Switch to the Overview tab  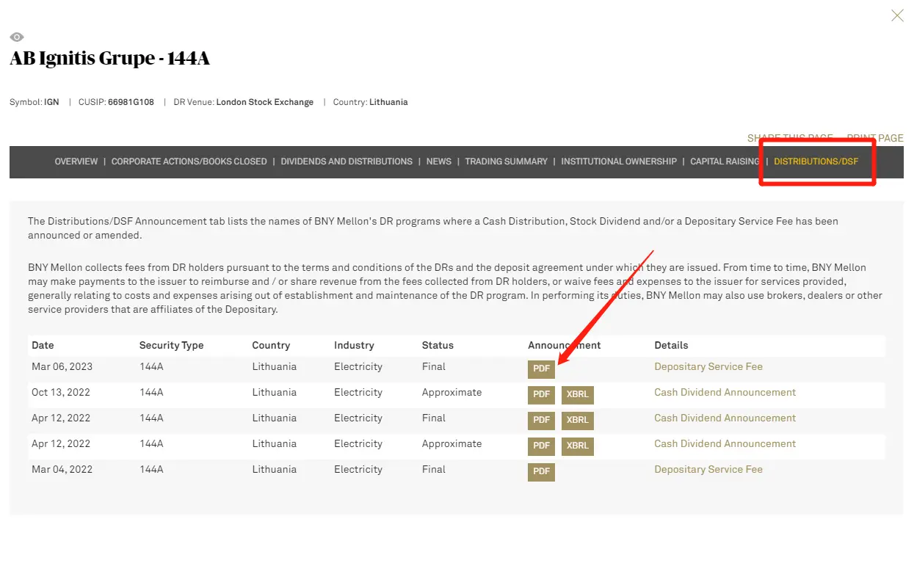[x=76, y=161]
